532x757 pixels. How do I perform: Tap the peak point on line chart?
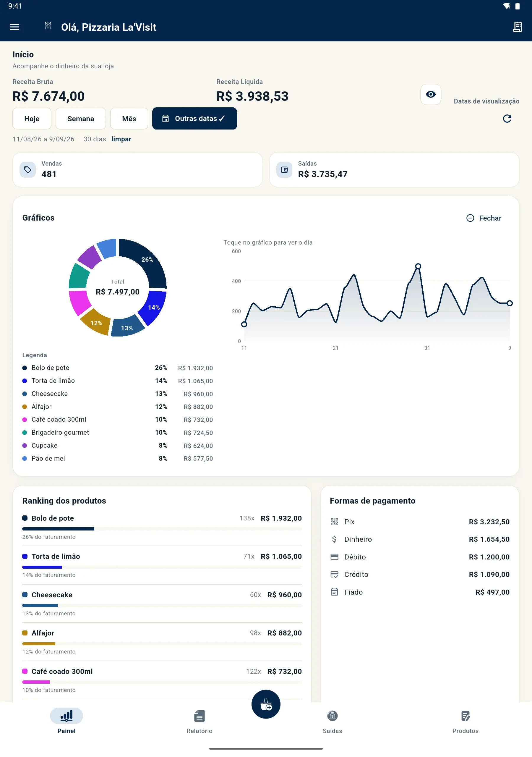(x=418, y=266)
